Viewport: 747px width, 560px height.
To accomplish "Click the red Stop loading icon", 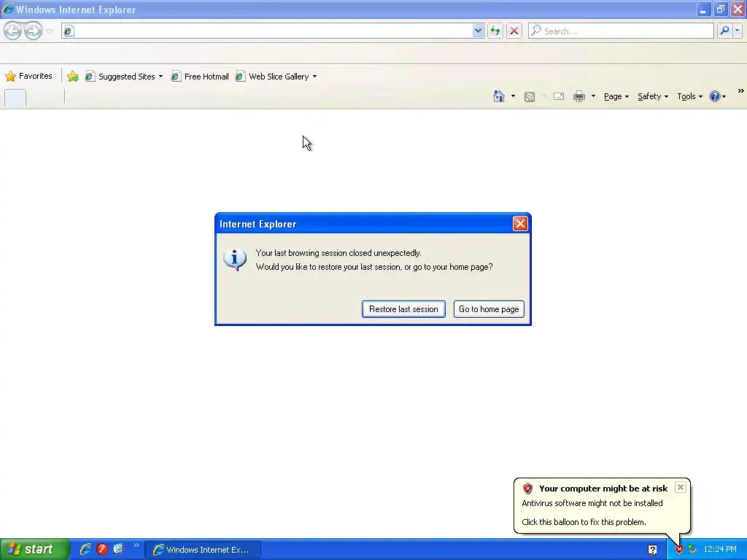I will [x=514, y=31].
